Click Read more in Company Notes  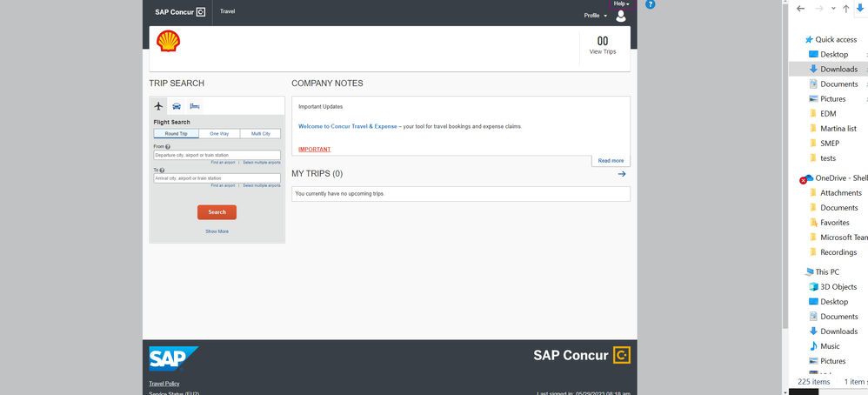coord(611,161)
